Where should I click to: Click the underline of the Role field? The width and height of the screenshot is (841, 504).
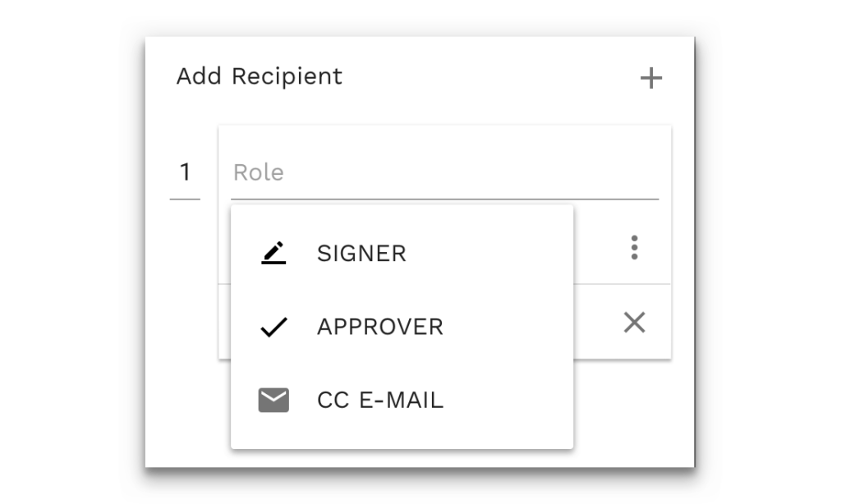(x=443, y=199)
